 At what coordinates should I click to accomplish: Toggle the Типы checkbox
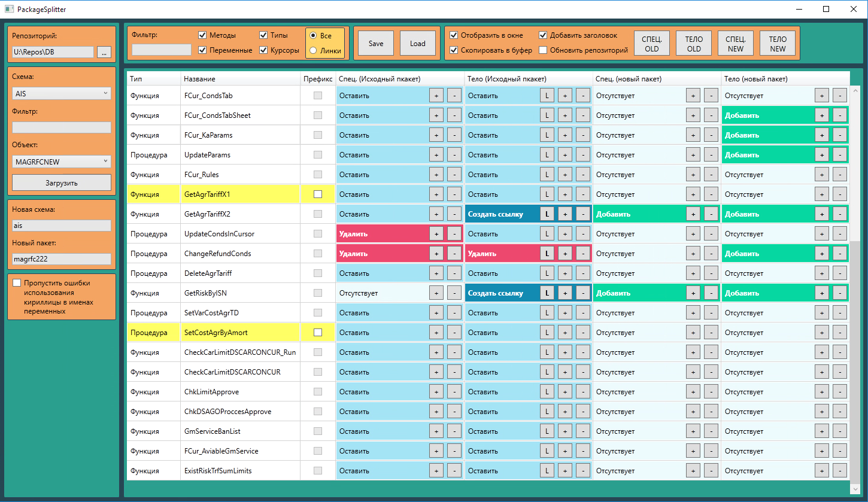coord(263,35)
